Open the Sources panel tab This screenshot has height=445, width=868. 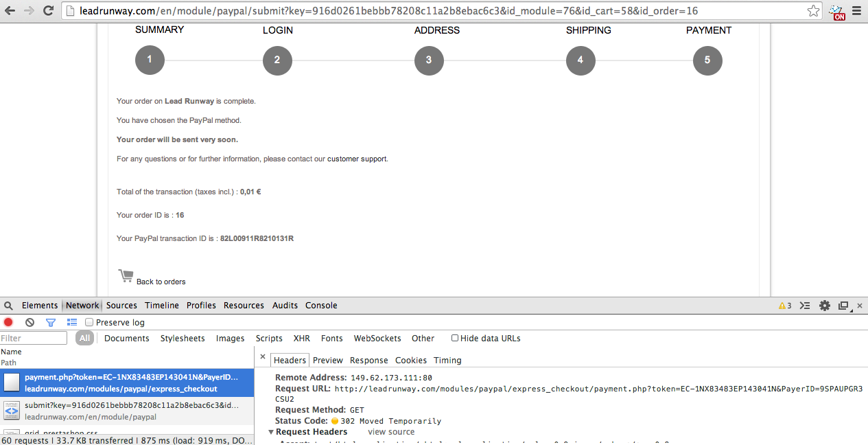121,306
